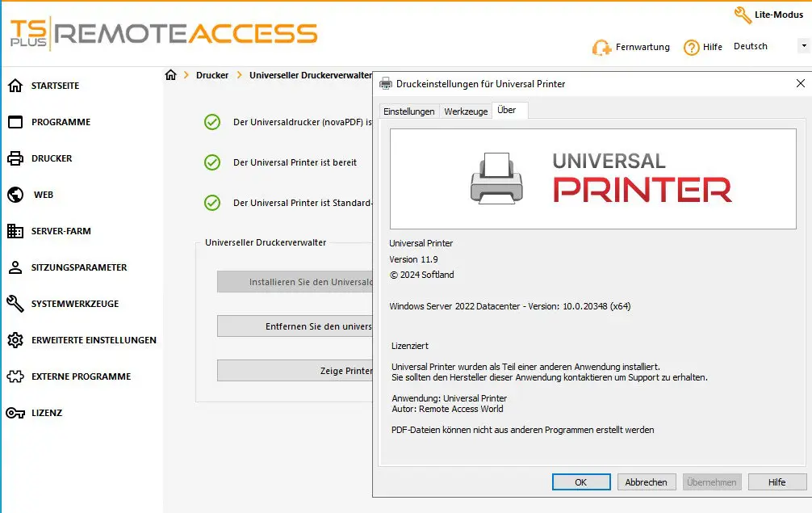
Task: Click the green check beside novaPDF status
Action: (x=212, y=122)
